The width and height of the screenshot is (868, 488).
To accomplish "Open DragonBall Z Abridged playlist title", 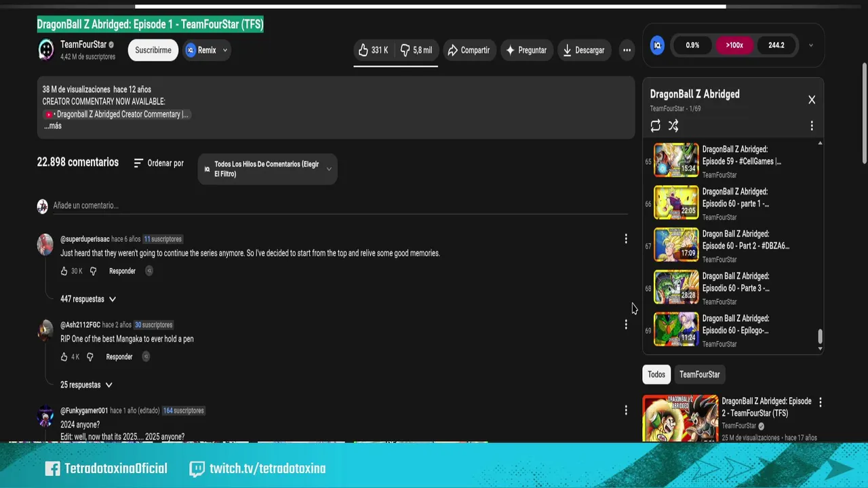I will pos(694,94).
